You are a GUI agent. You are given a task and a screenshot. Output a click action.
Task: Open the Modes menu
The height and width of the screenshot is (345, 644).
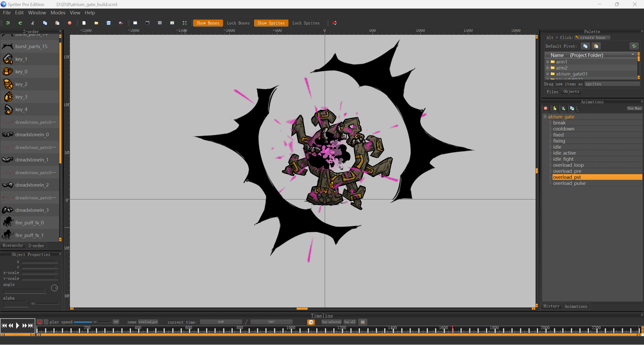[58, 13]
